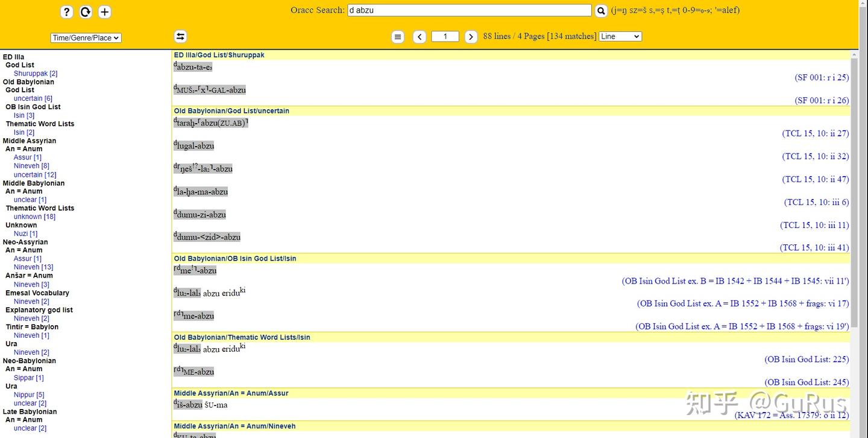The image size is (868, 438).
Task: Click the taraḫ-abzu(ZU.AB) result line
Action: [211, 122]
